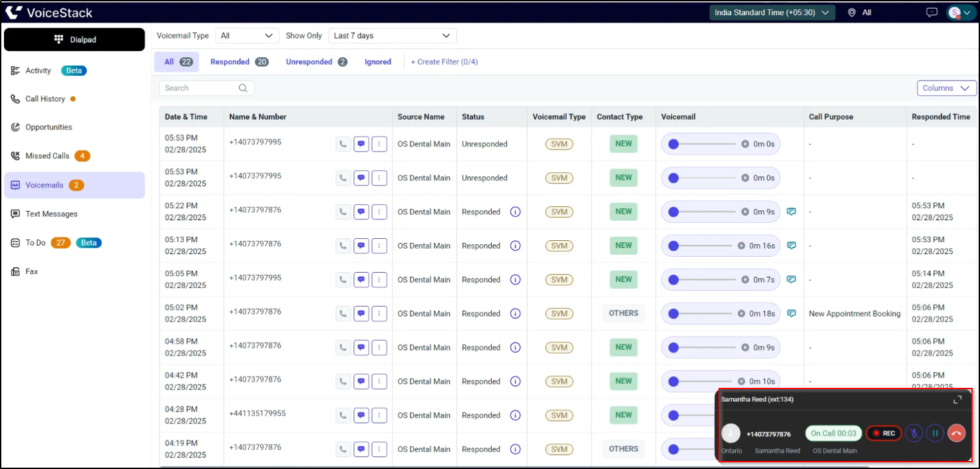This screenshot has height=469, width=980.
Task: Open the Dialpad
Action: [74, 39]
